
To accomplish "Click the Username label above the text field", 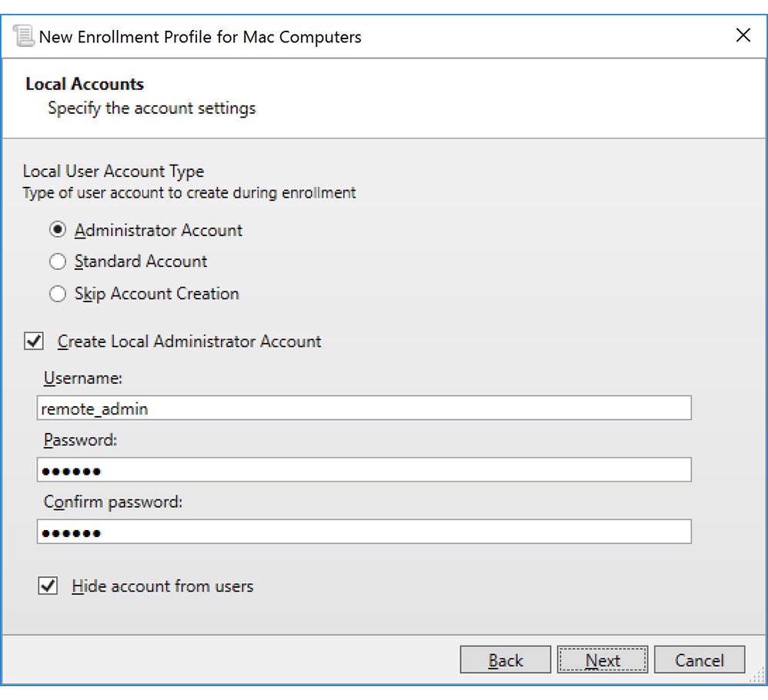I will [75, 378].
